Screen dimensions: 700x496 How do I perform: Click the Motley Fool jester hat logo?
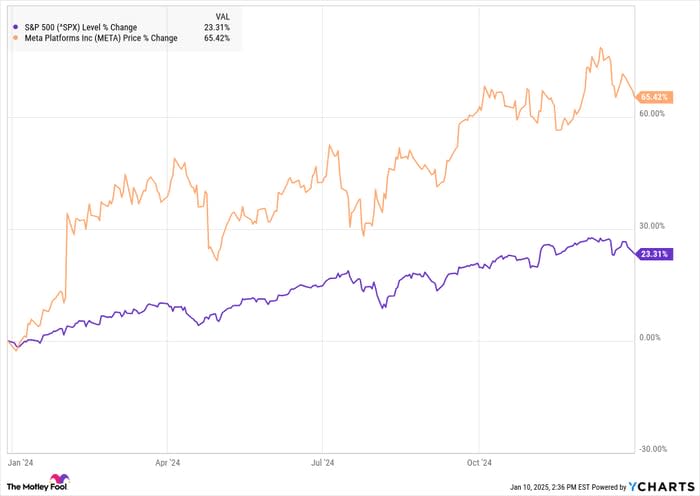click(59, 479)
